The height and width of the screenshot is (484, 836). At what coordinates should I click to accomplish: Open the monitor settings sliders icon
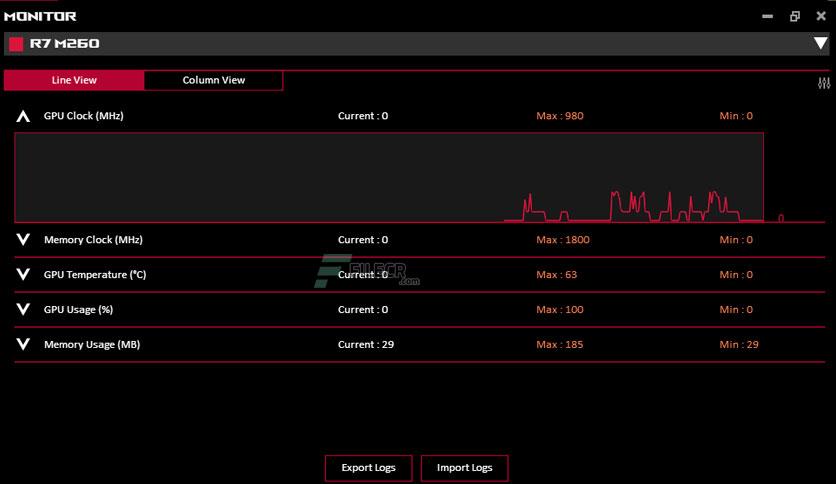point(824,83)
